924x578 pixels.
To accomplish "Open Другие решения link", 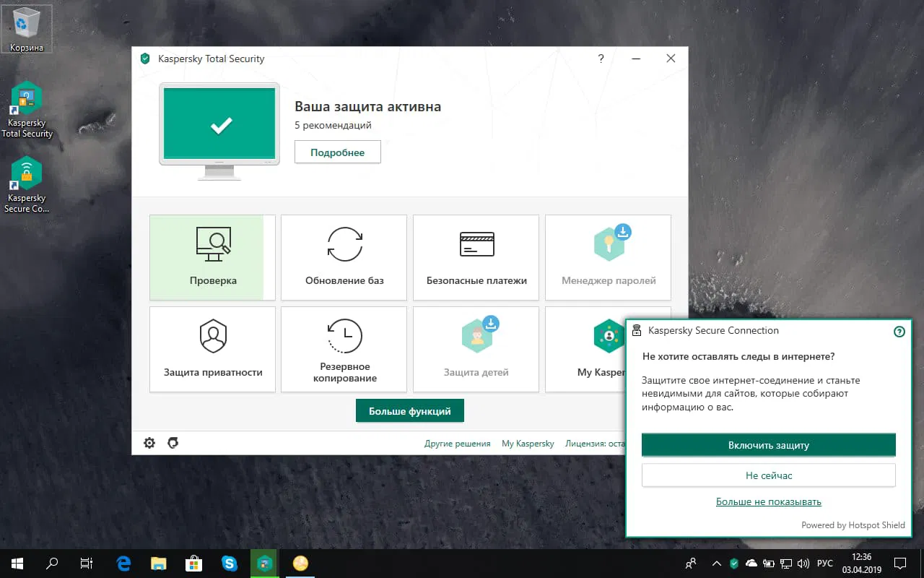I will (x=457, y=443).
